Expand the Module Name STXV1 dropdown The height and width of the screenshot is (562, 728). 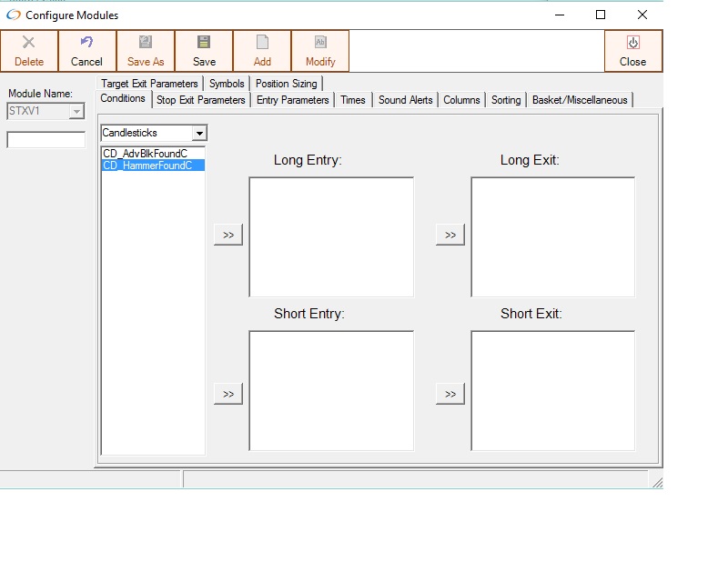coord(76,111)
